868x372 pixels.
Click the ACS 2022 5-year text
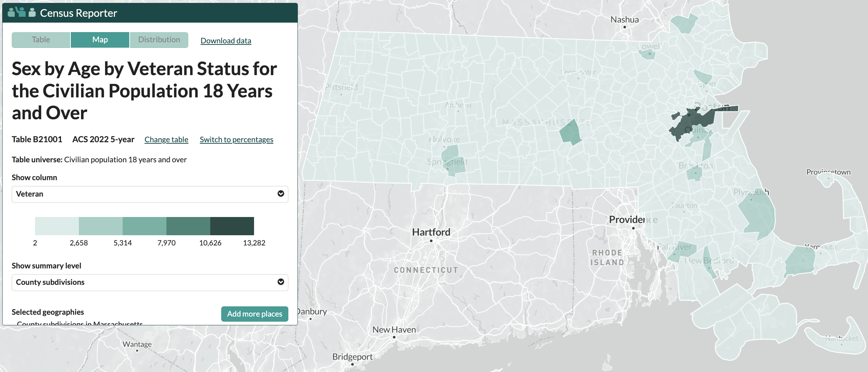(x=103, y=139)
